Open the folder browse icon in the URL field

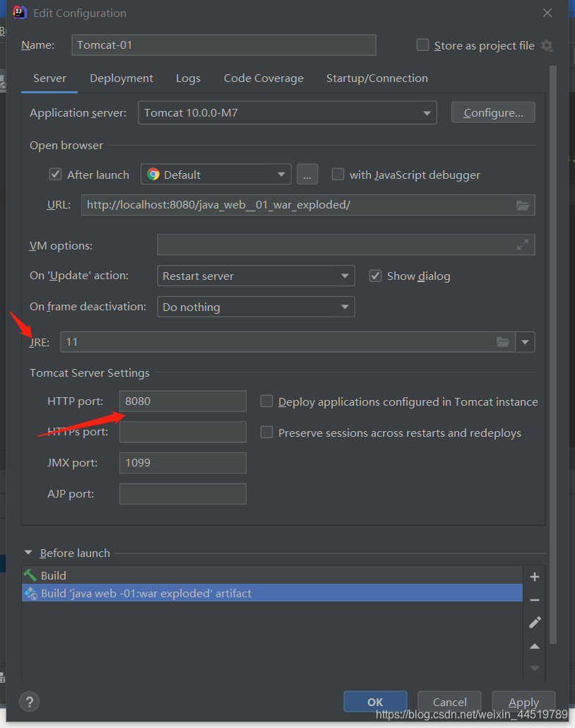pos(523,205)
